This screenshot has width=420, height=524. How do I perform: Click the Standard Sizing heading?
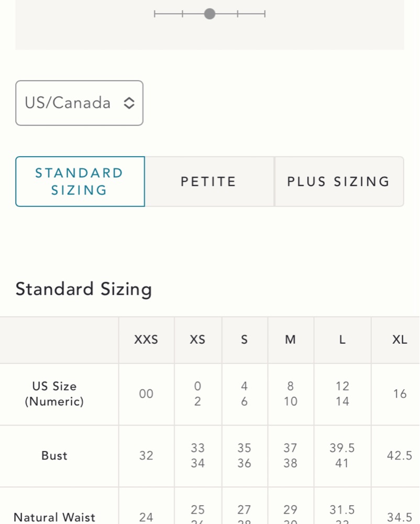tap(84, 289)
